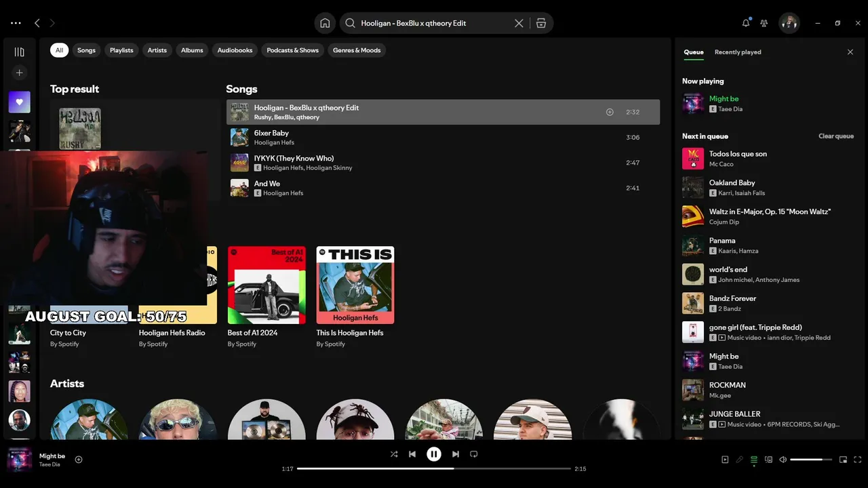Show lyrics microphone icon
868x488 pixels.
coord(740,460)
